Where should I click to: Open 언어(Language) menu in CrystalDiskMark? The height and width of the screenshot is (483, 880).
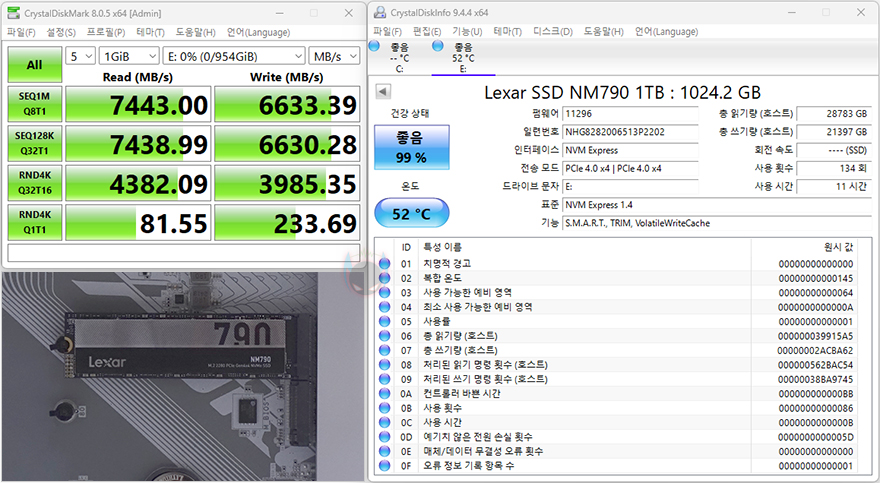258,33
